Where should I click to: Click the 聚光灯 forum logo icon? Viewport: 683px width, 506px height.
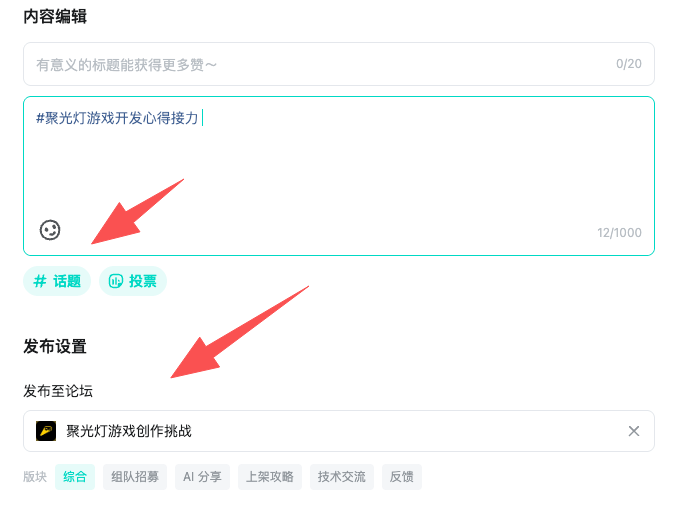pos(46,431)
